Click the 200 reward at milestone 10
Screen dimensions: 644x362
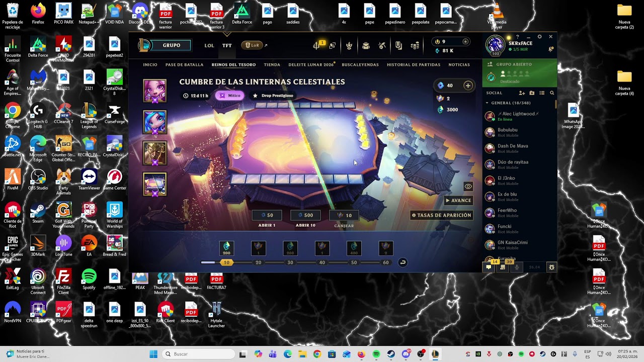(226, 248)
